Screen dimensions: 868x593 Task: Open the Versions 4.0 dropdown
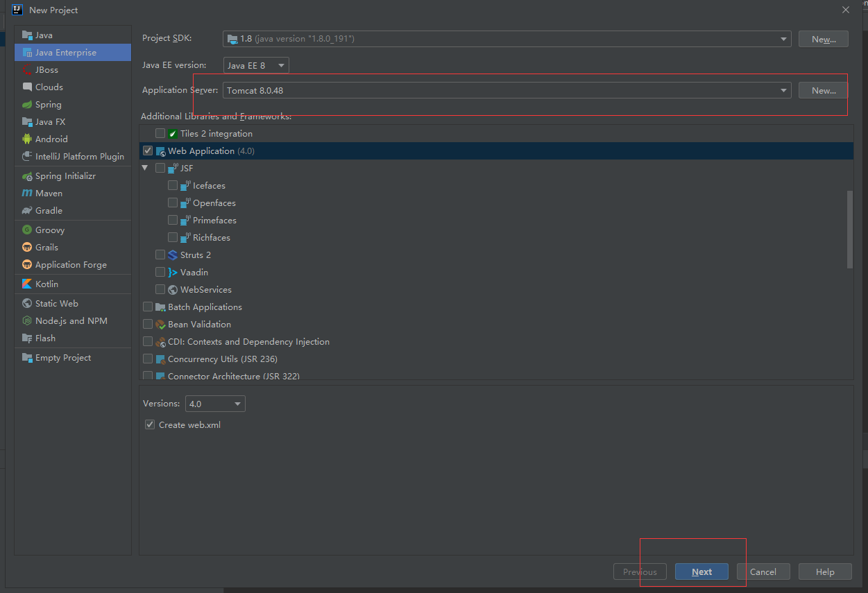[215, 404]
